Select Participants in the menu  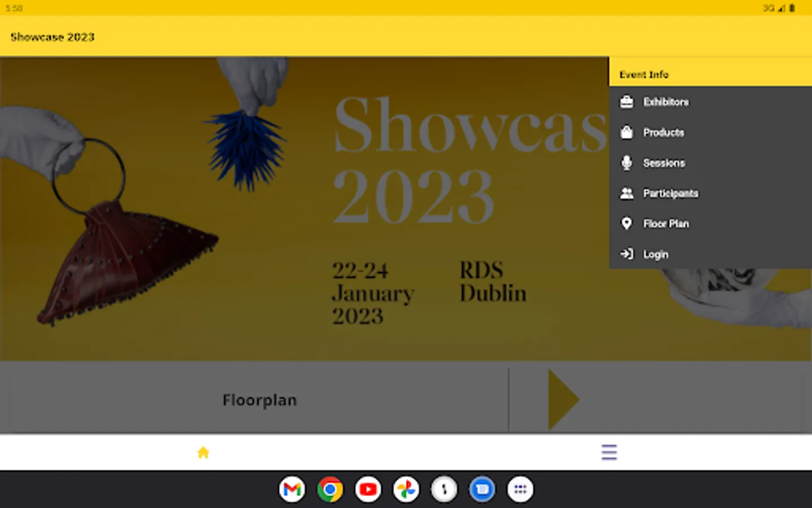pos(710,193)
